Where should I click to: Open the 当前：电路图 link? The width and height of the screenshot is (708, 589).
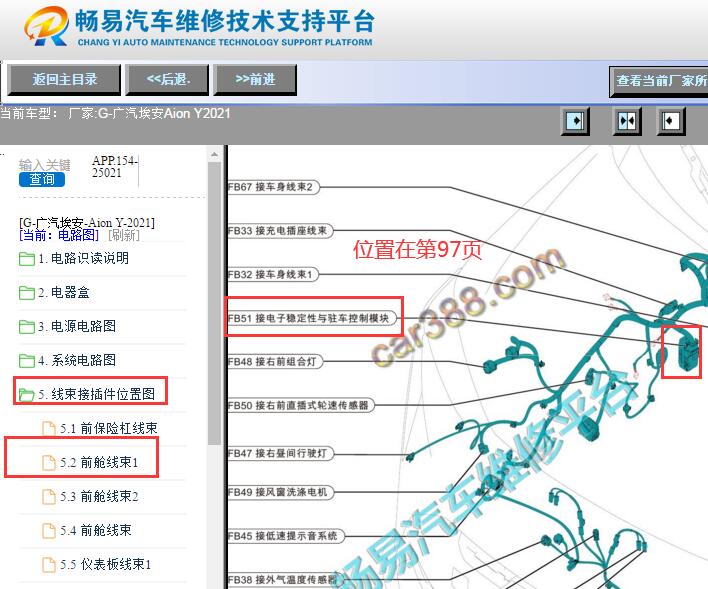pyautogui.click(x=59, y=235)
